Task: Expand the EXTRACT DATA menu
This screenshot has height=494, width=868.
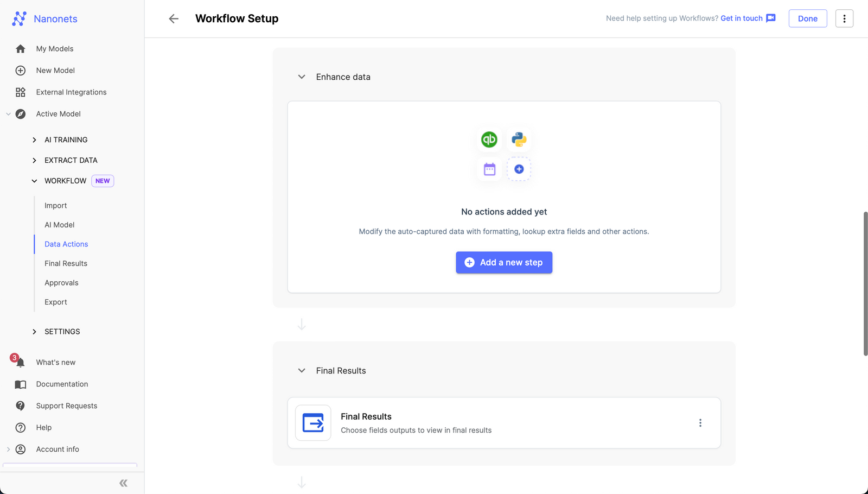Action: [x=35, y=161]
